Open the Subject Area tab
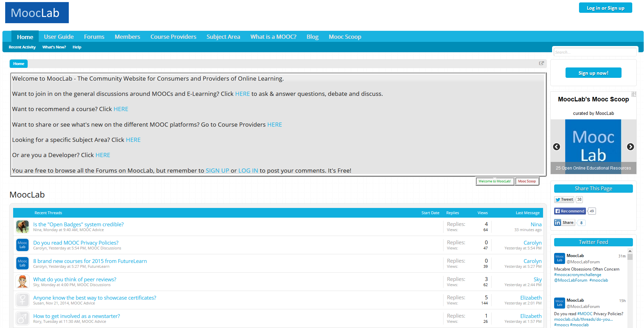Viewport: 644px width, 328px height. point(223,37)
